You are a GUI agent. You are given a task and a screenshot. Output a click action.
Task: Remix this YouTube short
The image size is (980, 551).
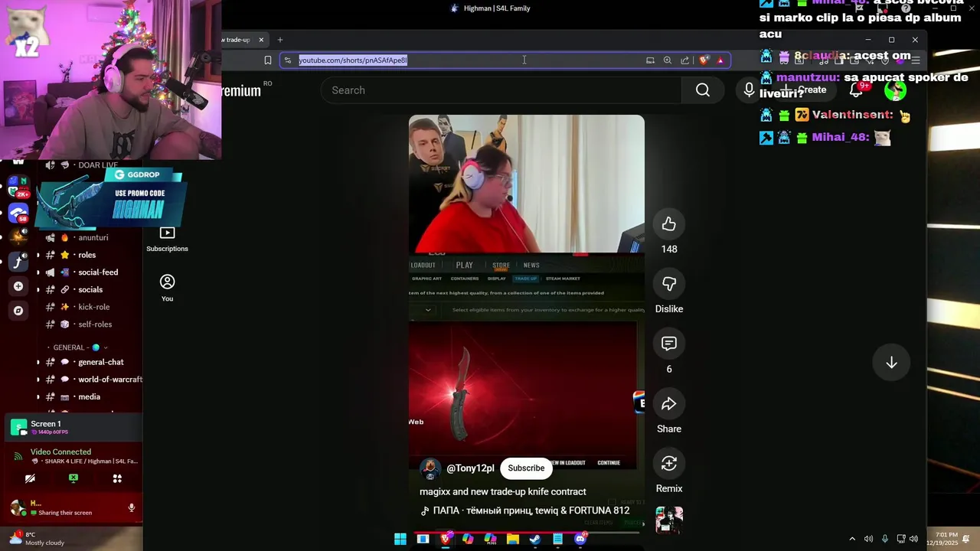click(x=669, y=463)
